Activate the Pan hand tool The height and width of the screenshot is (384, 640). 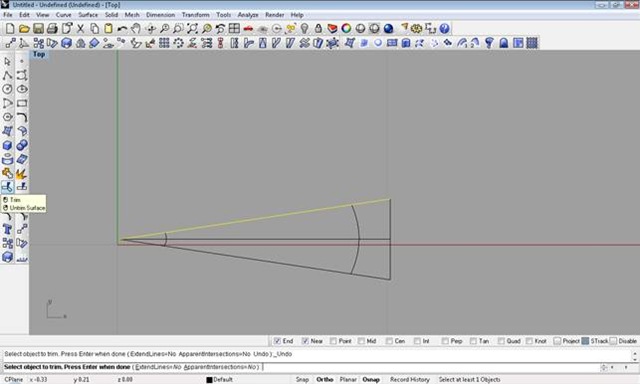coord(136,29)
